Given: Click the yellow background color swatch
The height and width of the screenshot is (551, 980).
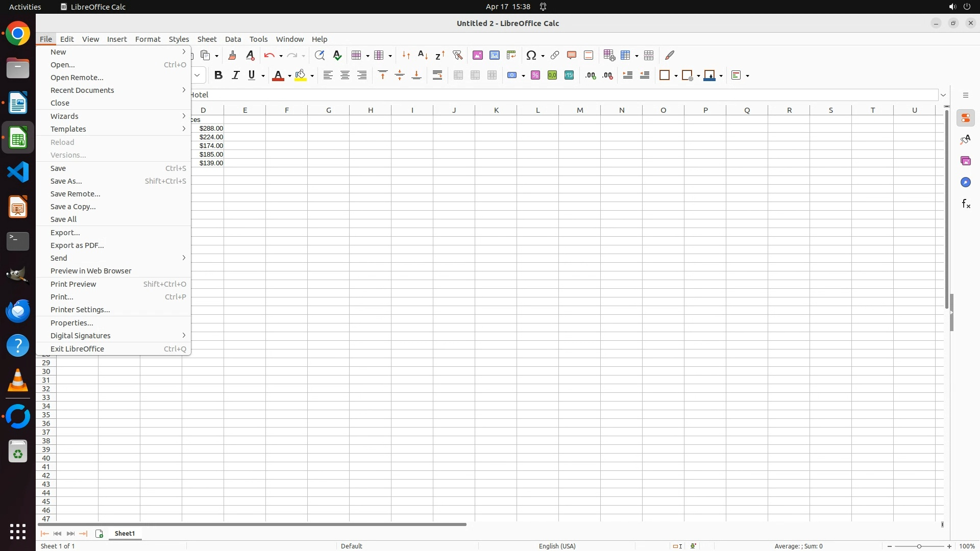Looking at the screenshot, I should click(x=301, y=76).
